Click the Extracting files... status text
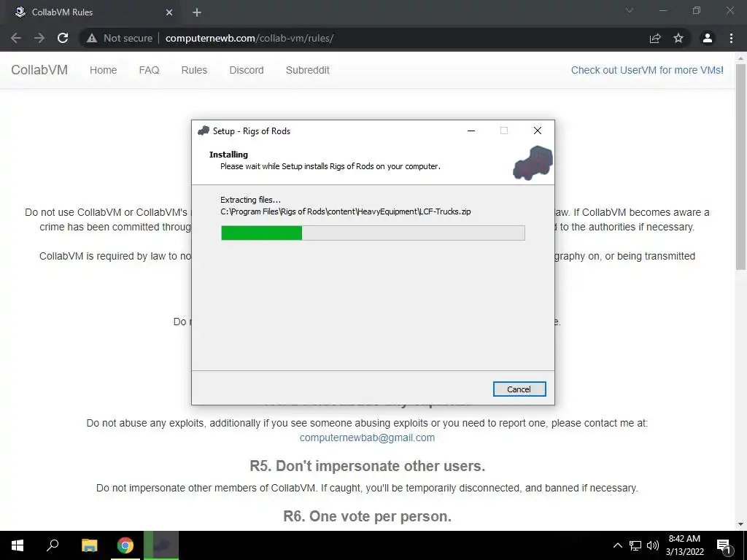The width and height of the screenshot is (747, 560). [x=251, y=200]
